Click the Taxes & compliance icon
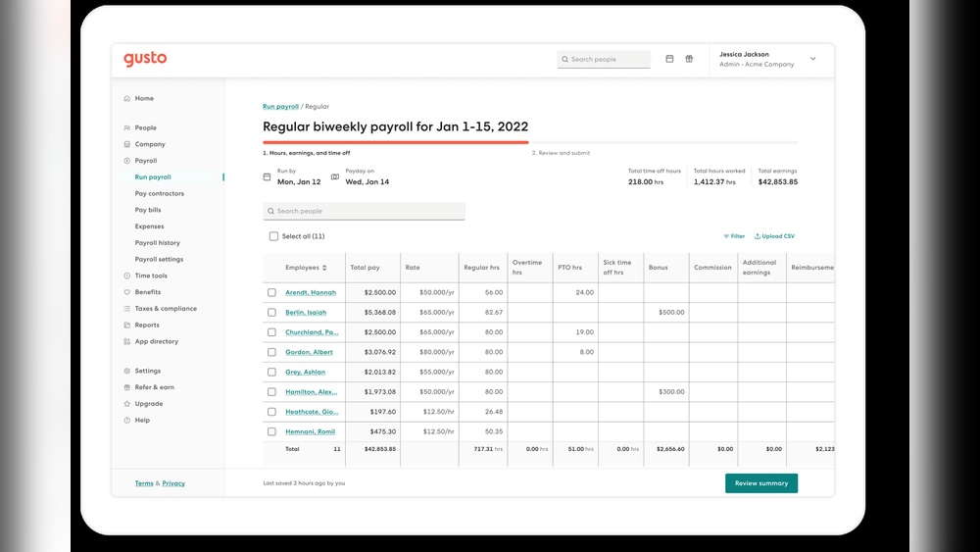The image size is (980, 552). [x=126, y=308]
